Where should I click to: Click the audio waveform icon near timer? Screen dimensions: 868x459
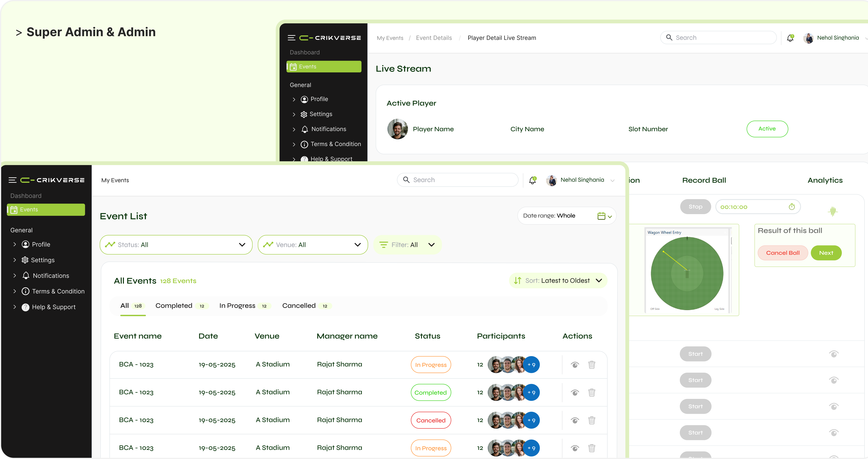(x=833, y=211)
